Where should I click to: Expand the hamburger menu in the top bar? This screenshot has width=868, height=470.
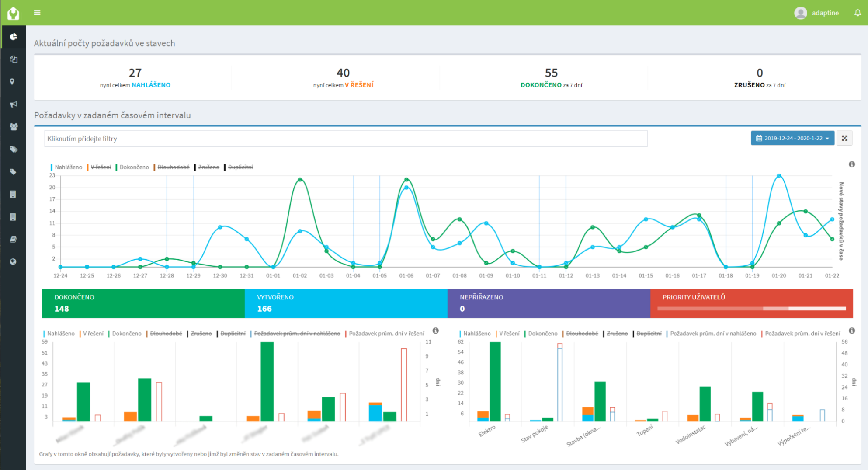38,13
